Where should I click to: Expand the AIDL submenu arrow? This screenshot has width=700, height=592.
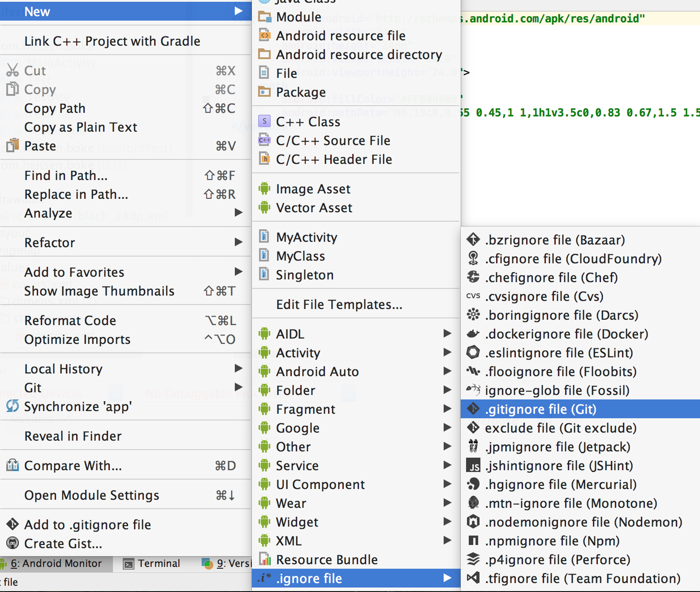click(447, 333)
